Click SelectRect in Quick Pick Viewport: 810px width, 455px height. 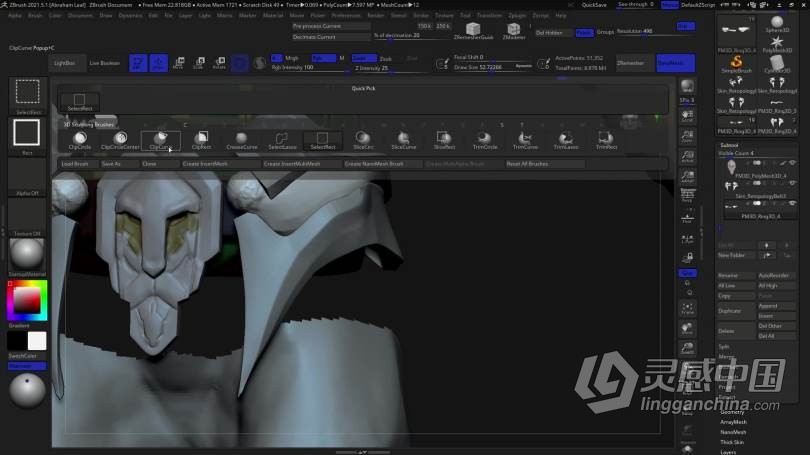click(80, 102)
